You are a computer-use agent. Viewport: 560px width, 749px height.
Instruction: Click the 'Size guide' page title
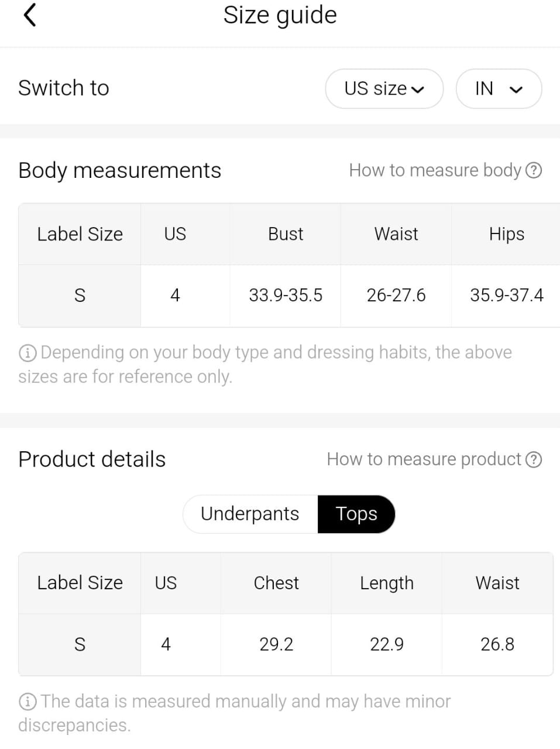[x=280, y=15]
